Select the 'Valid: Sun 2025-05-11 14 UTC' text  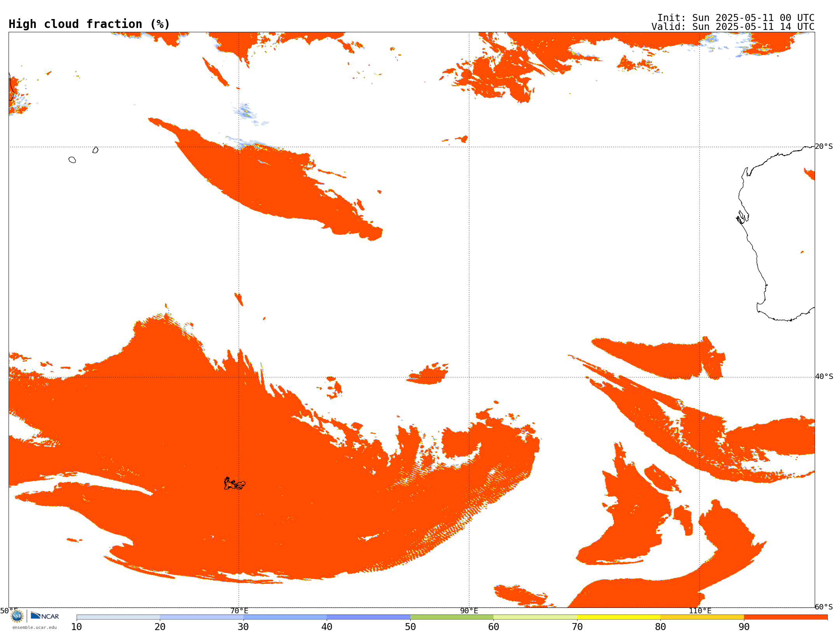733,27
